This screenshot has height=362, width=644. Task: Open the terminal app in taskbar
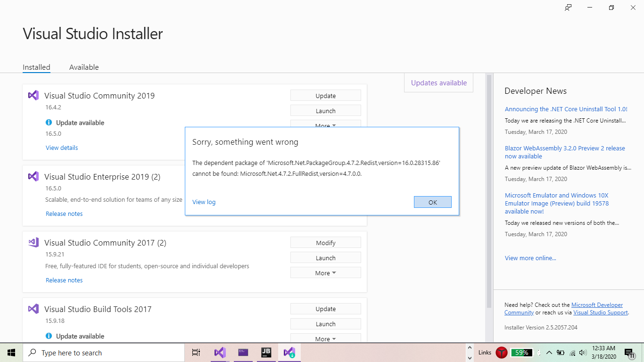point(243,353)
